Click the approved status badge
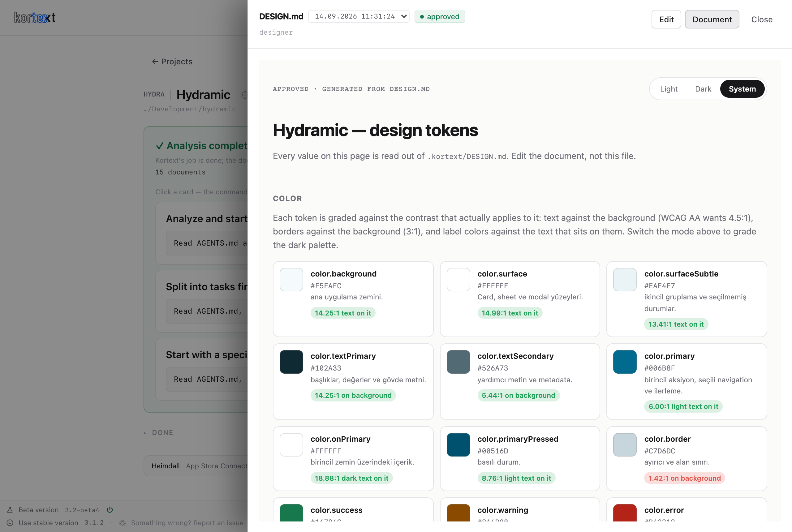This screenshot has width=792, height=532. pyautogui.click(x=440, y=17)
